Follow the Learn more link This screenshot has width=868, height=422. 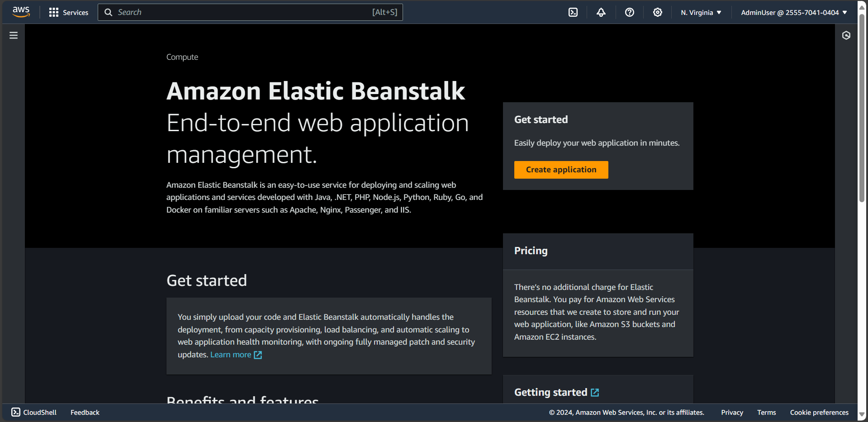pos(231,355)
